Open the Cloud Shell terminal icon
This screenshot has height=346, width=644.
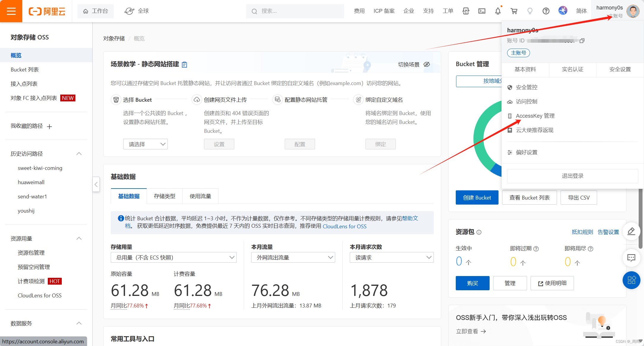[x=482, y=11]
